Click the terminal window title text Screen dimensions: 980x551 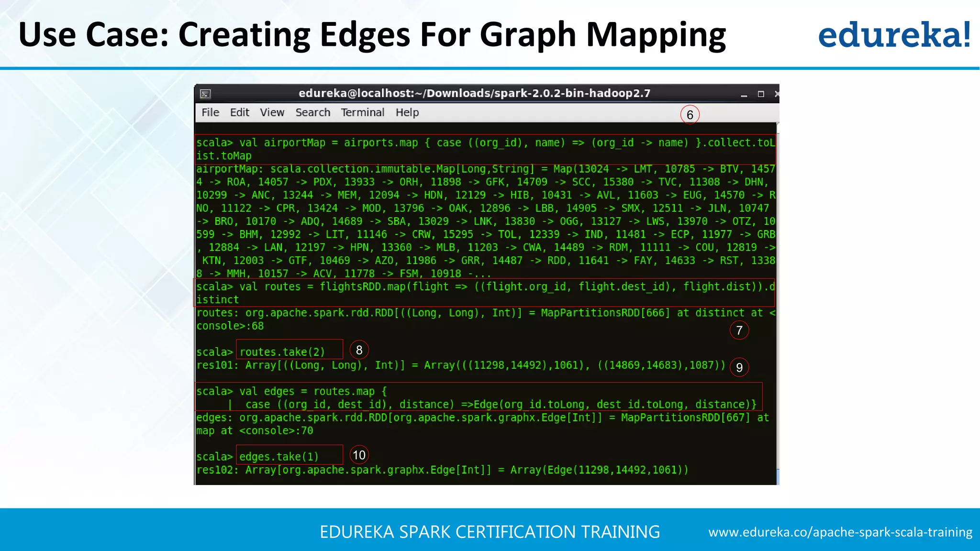coord(474,93)
